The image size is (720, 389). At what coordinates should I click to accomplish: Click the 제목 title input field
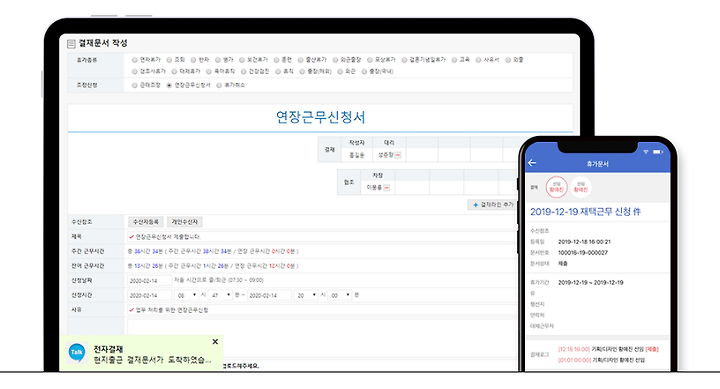(323, 237)
